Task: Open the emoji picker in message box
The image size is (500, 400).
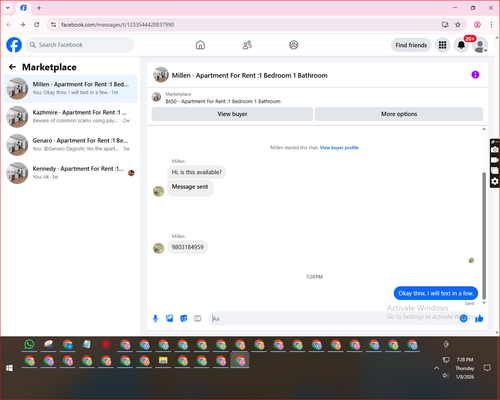Action: click(463, 319)
